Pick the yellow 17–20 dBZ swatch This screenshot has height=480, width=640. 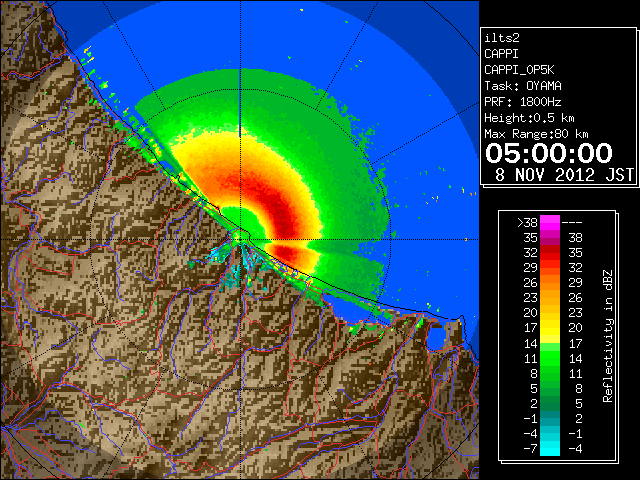click(x=550, y=328)
